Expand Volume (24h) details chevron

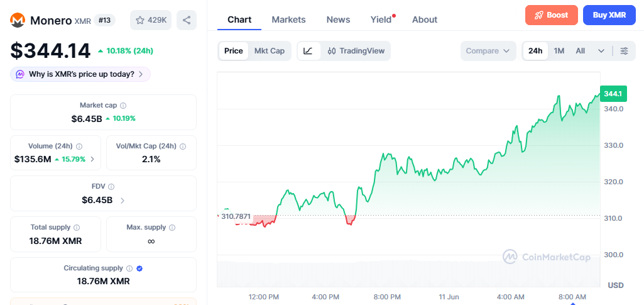pyautogui.click(x=92, y=159)
